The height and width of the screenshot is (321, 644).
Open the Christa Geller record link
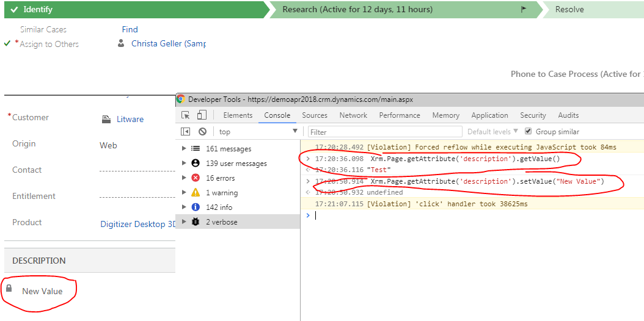(x=169, y=43)
